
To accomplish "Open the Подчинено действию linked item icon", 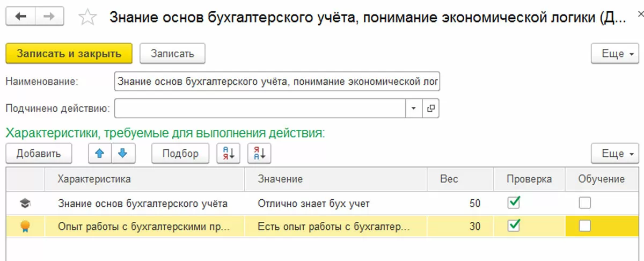I will click(430, 108).
